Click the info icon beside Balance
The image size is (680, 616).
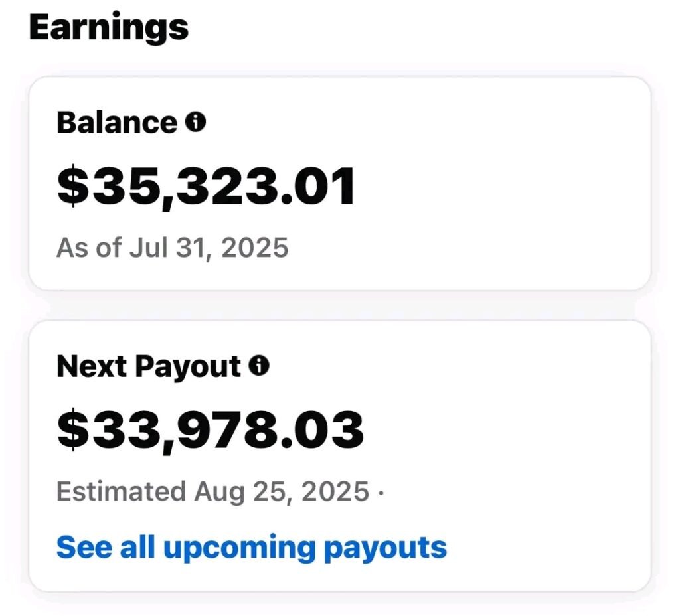pos(196,122)
